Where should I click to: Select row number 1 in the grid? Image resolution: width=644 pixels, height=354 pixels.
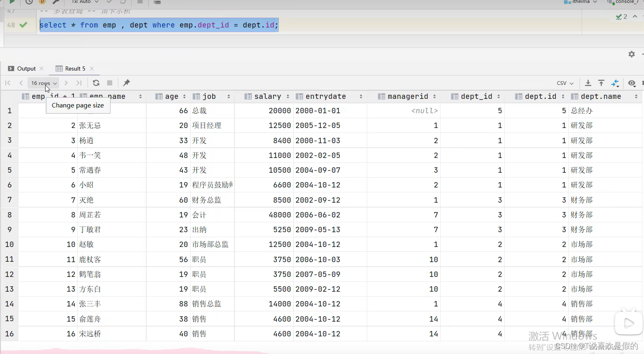(9, 111)
